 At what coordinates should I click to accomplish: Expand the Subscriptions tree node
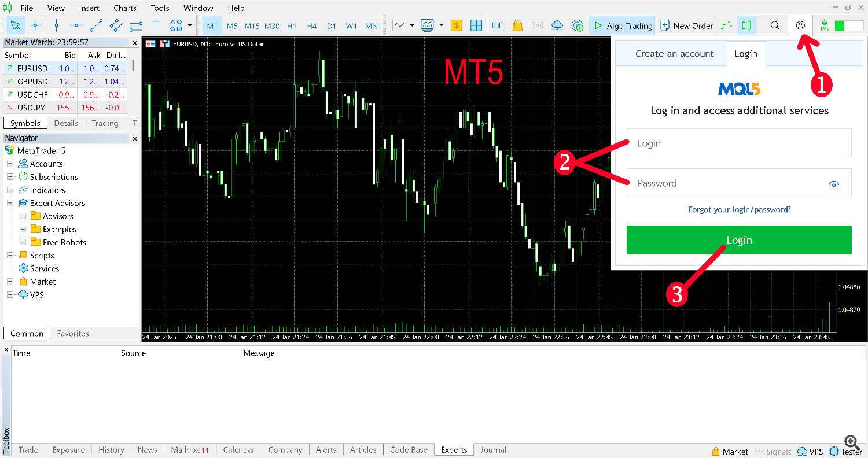[x=10, y=177]
